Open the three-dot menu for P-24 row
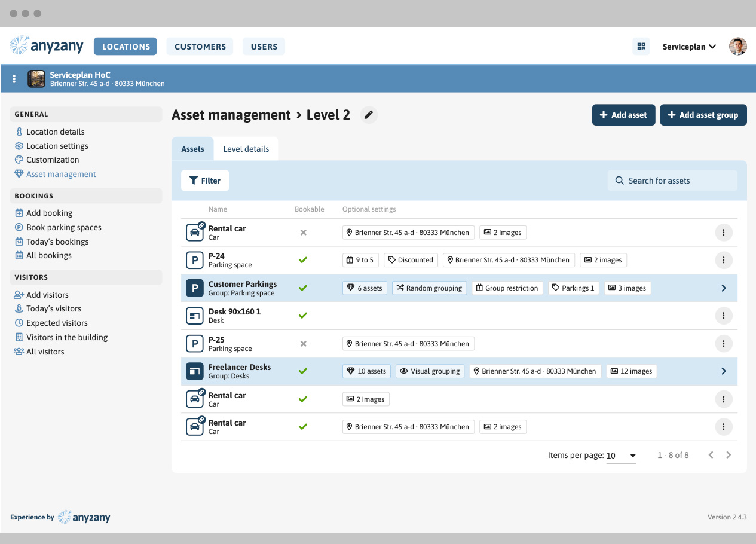 tap(723, 260)
